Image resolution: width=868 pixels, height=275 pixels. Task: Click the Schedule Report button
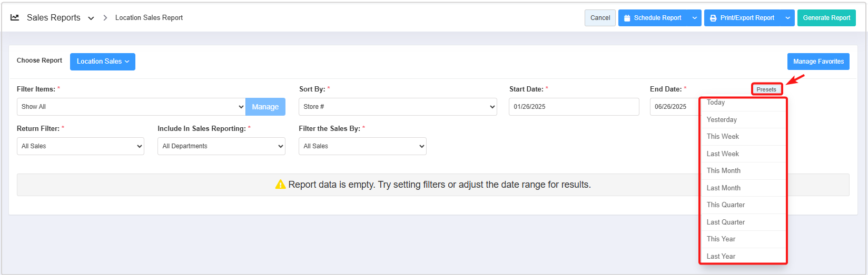pyautogui.click(x=653, y=18)
